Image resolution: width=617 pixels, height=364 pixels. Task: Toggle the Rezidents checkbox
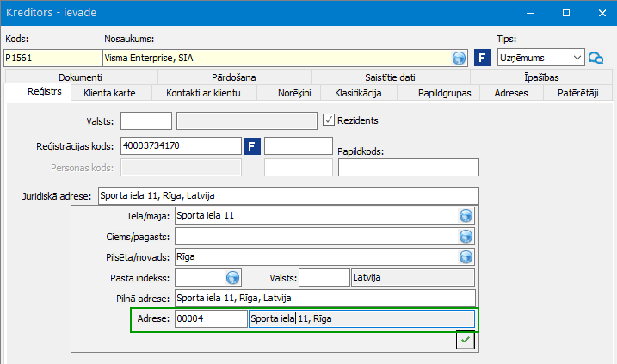tap(328, 120)
